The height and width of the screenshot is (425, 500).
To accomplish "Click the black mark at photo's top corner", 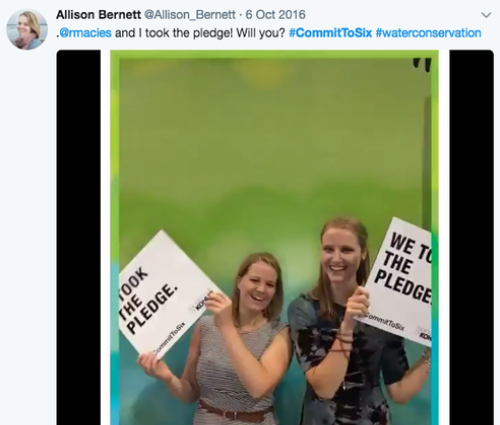I will click(x=422, y=64).
